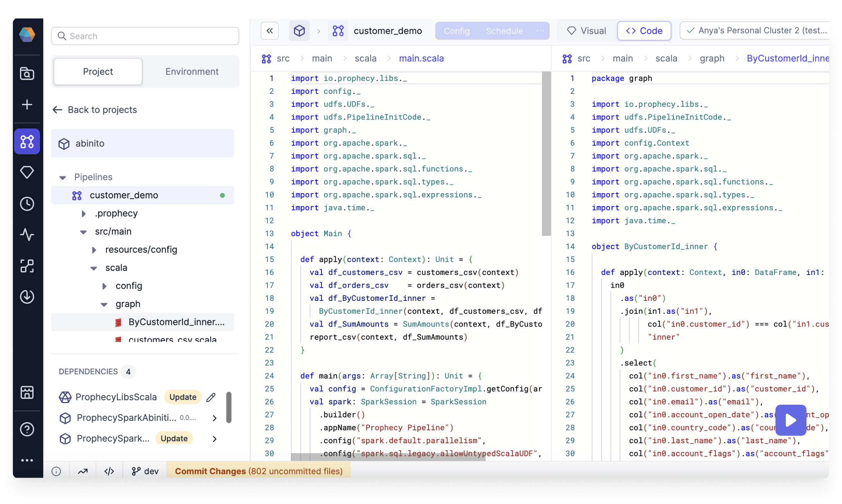Click Commit Changes button

tap(259, 472)
